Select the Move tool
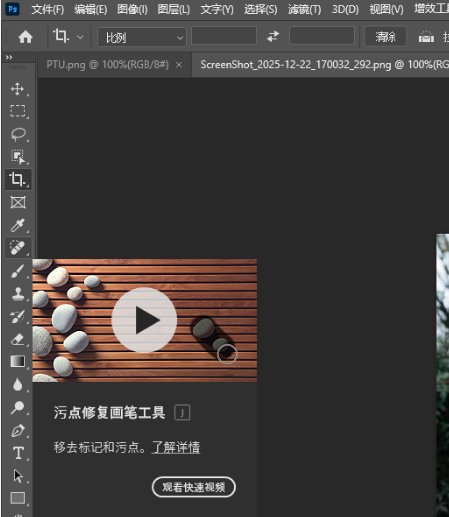This screenshot has width=449, height=517. [17, 89]
